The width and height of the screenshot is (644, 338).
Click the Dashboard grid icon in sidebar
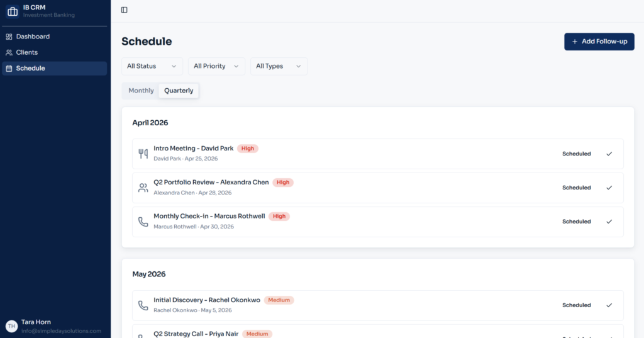(9, 37)
